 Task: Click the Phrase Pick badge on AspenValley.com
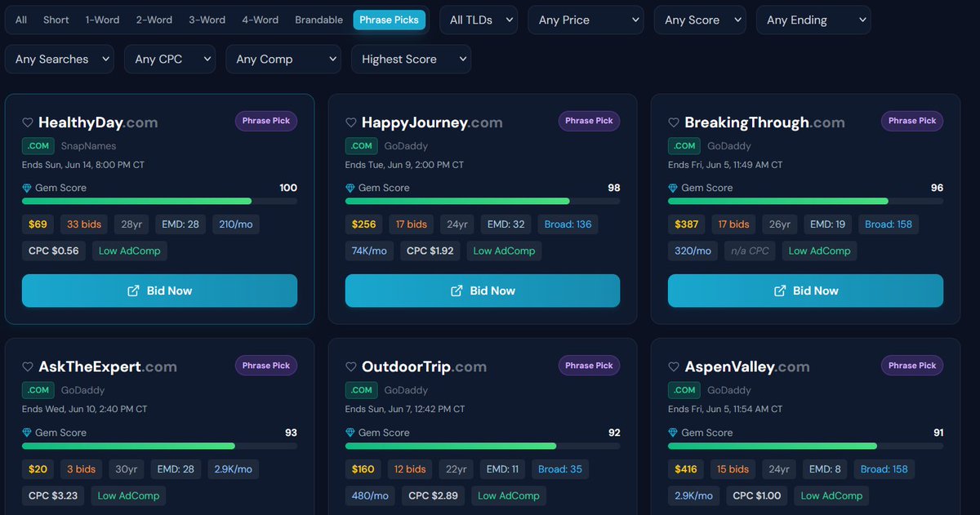(x=912, y=366)
